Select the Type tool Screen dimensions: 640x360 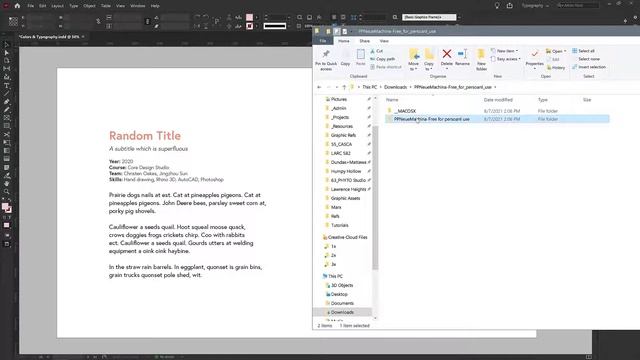tap(7, 86)
